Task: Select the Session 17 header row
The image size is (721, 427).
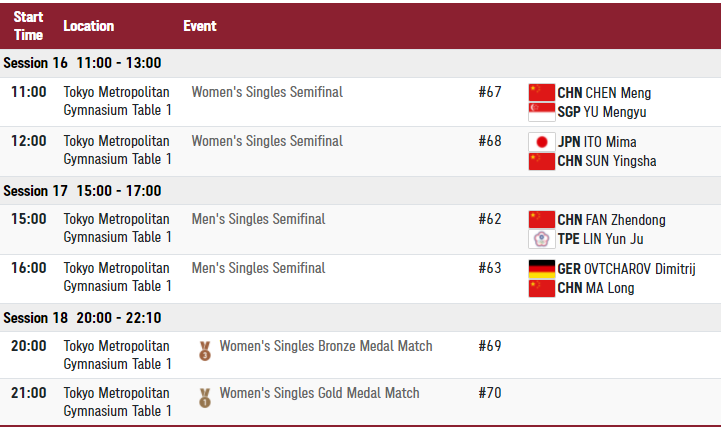Action: (360, 191)
